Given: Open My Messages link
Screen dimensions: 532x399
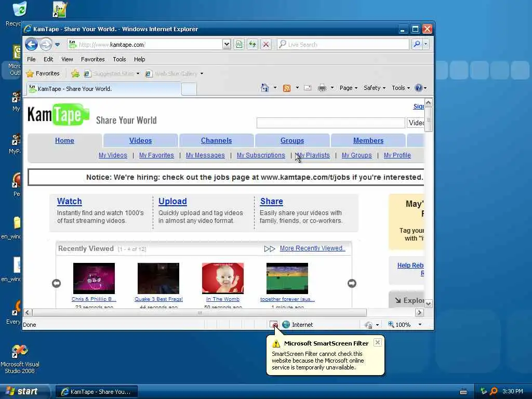Looking at the screenshot, I should 205,155.
